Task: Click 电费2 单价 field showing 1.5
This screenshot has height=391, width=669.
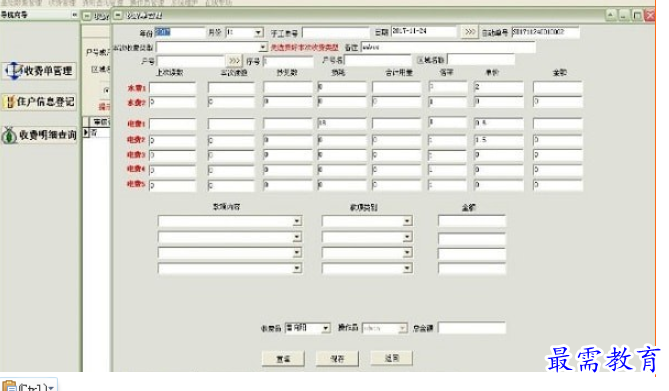Action: click(498, 140)
